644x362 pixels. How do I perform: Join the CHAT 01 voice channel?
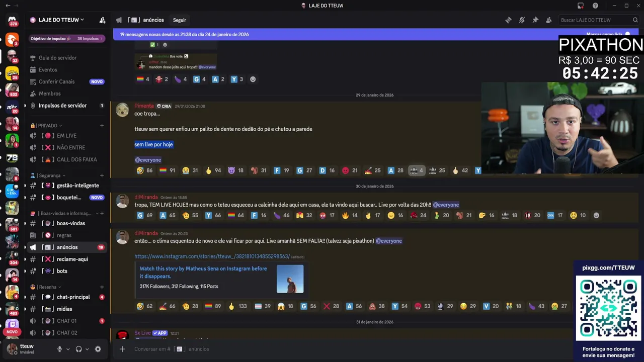[67, 321]
